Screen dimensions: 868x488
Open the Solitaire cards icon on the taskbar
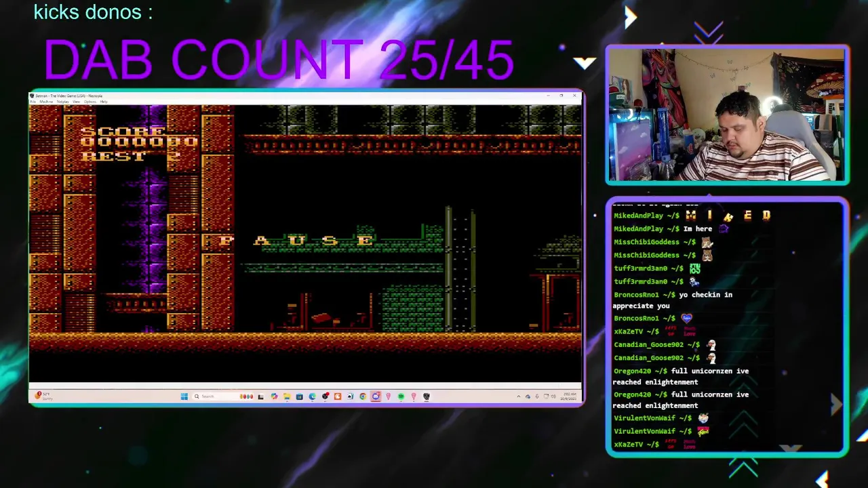(x=350, y=396)
